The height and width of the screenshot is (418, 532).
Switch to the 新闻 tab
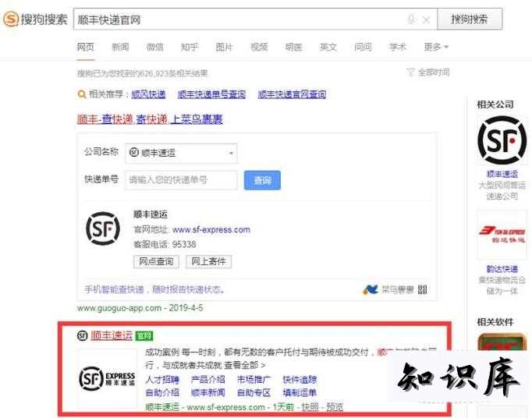click(120, 47)
